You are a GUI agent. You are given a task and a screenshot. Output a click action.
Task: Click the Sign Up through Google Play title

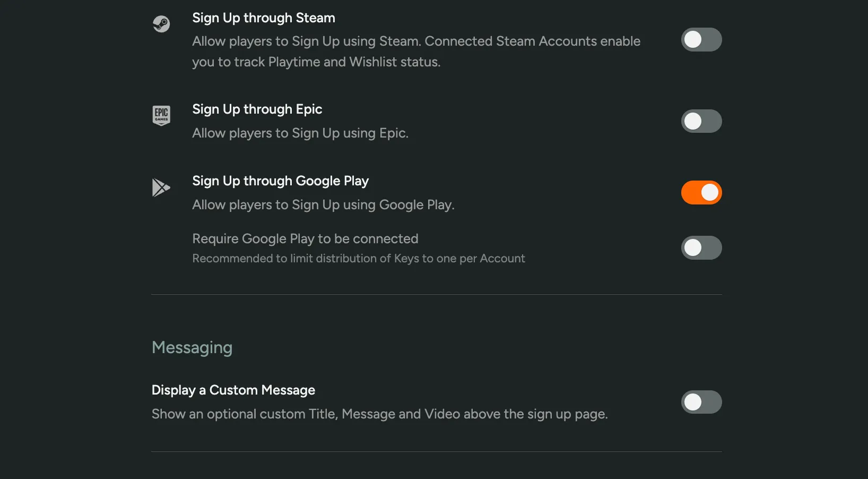(x=280, y=181)
